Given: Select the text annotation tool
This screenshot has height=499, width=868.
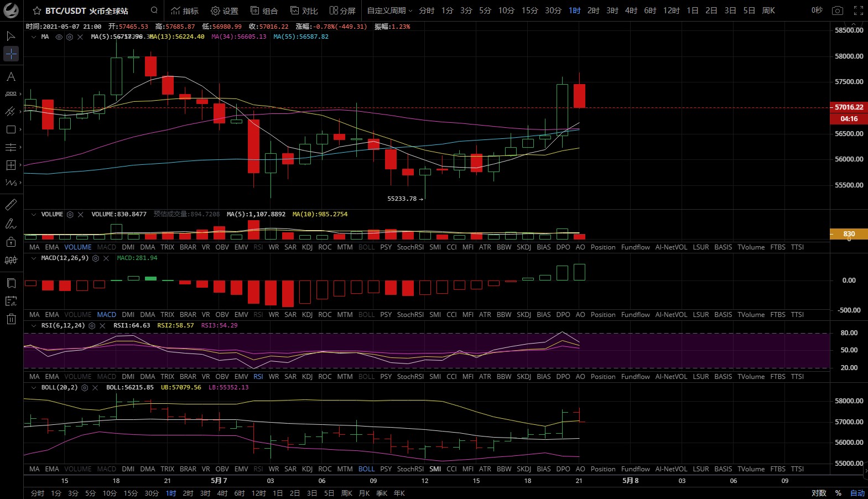Looking at the screenshot, I should (x=11, y=77).
